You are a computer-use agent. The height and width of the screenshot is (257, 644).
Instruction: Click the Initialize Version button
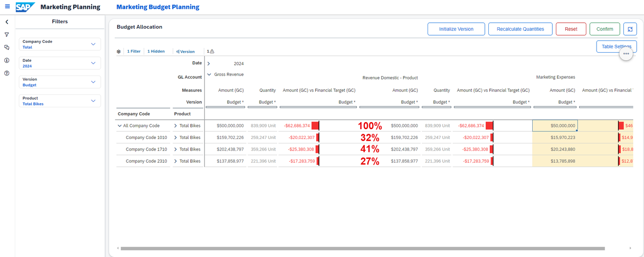click(456, 29)
